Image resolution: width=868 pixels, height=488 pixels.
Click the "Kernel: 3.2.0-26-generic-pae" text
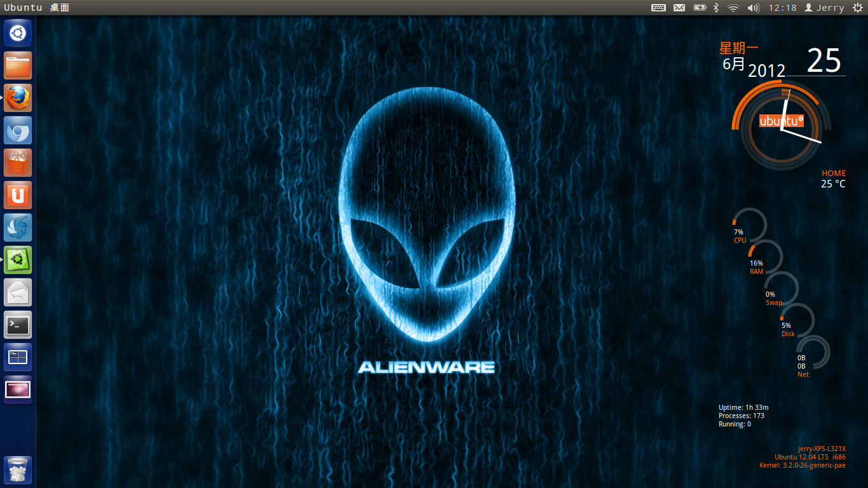803,465
